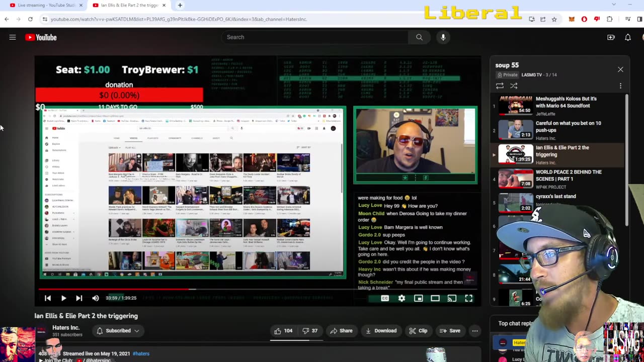
Task: Click the search magnifier button
Action: point(419,37)
